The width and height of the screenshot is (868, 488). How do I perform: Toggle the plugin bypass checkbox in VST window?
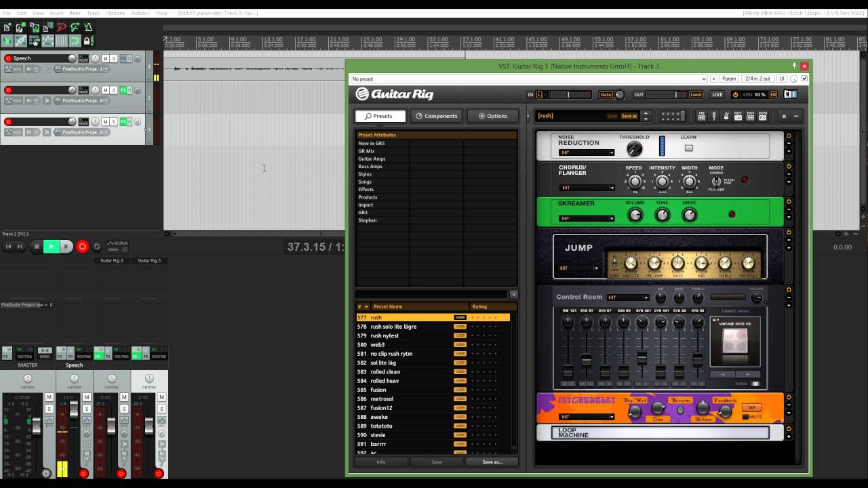pos(805,79)
